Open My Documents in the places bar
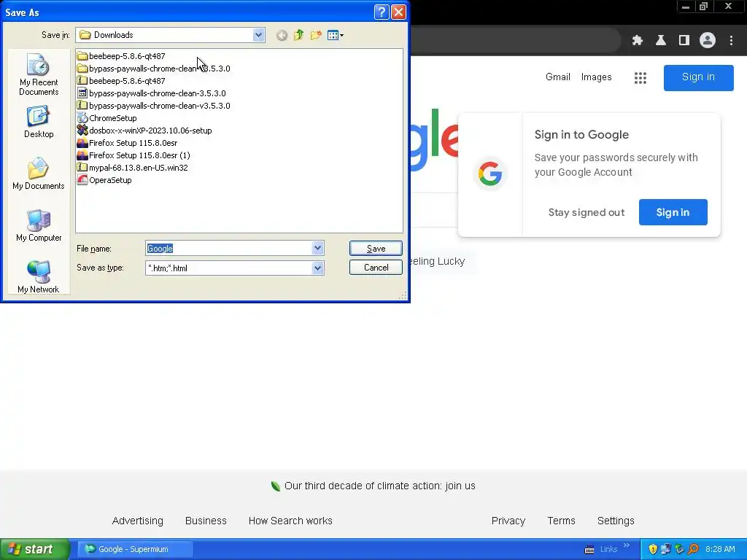This screenshot has height=560, width=747. [39, 174]
